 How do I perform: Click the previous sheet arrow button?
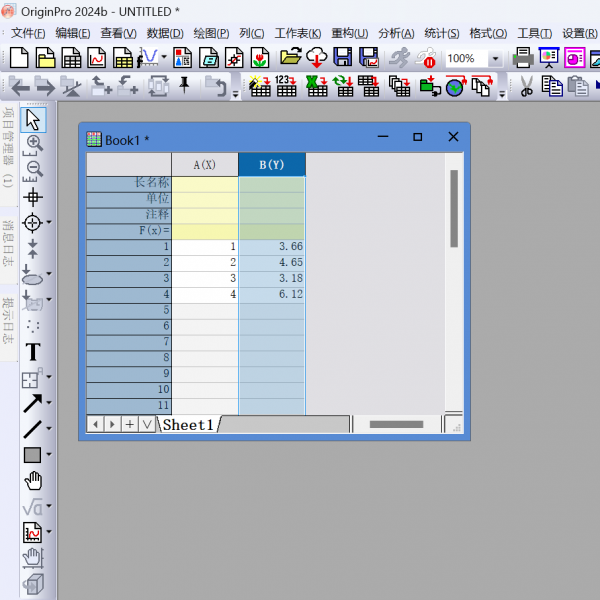click(96, 424)
